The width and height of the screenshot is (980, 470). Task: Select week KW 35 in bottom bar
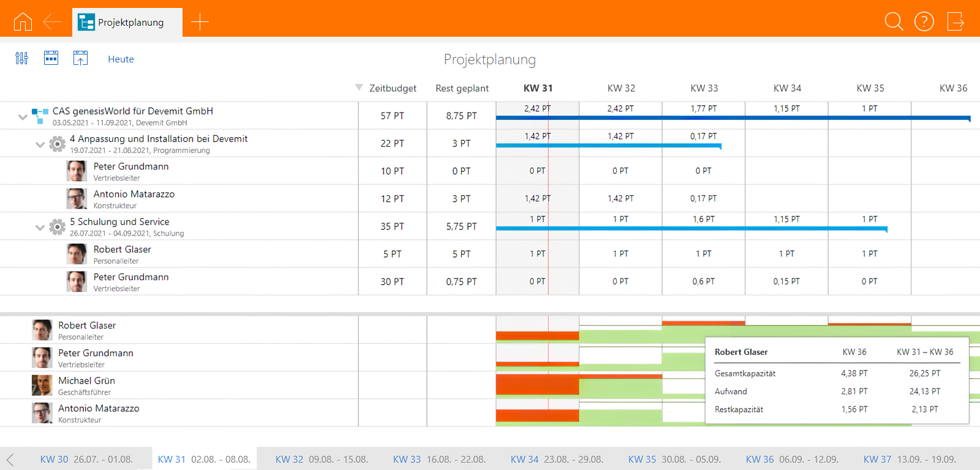click(x=674, y=459)
